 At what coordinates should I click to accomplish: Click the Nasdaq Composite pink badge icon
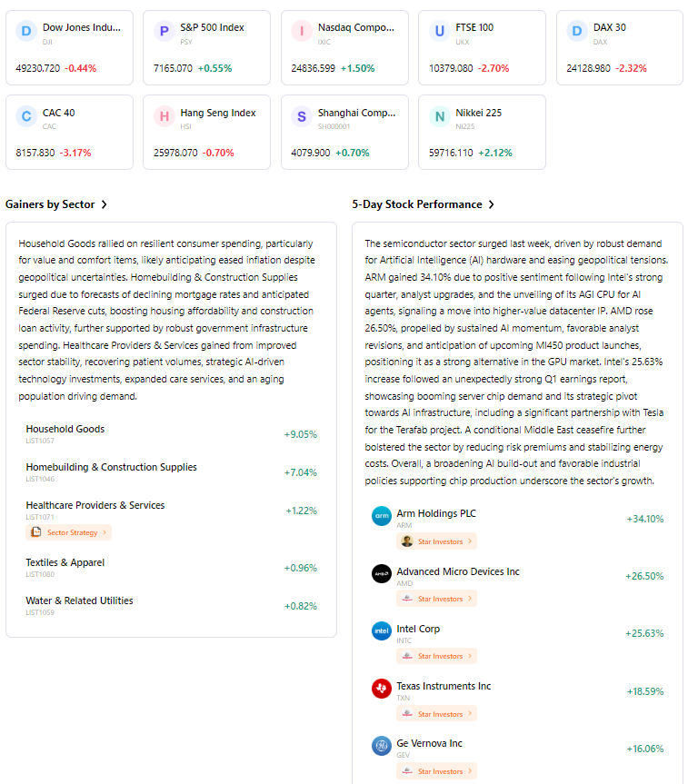[x=301, y=31]
